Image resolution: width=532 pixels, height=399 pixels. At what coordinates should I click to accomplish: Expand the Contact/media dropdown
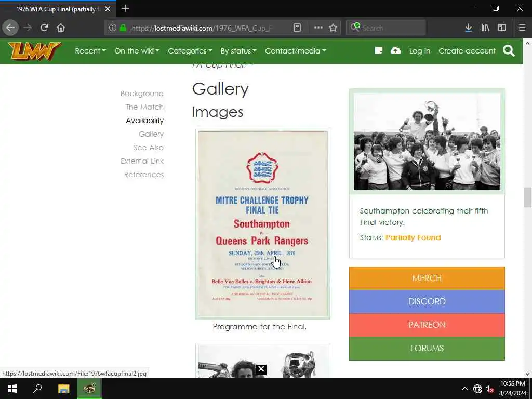[x=296, y=51]
